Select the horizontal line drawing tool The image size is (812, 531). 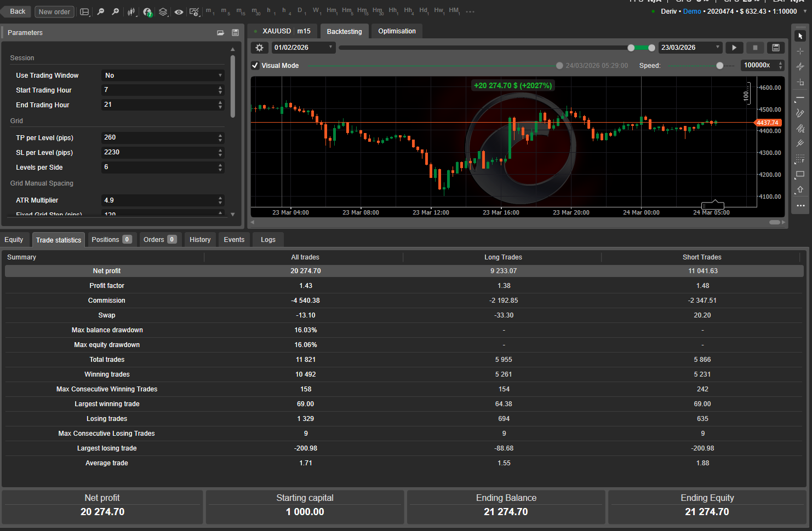pos(800,98)
